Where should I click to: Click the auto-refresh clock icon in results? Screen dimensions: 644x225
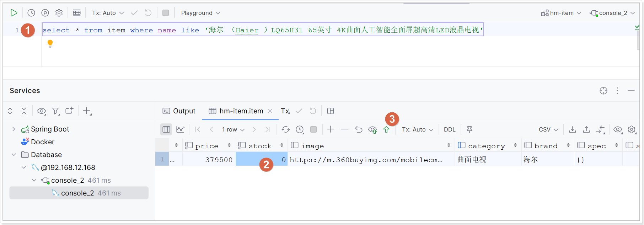click(x=300, y=129)
